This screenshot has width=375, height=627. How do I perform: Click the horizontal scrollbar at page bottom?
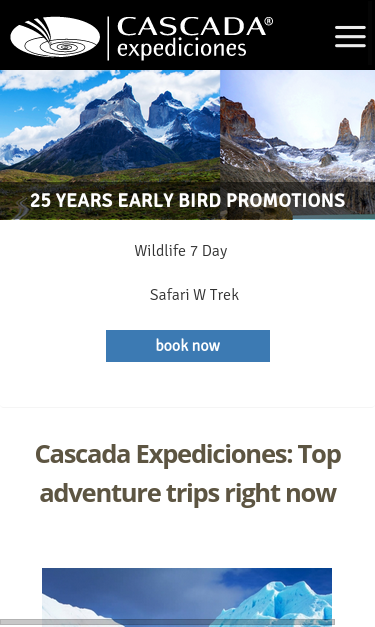[x=167, y=622]
